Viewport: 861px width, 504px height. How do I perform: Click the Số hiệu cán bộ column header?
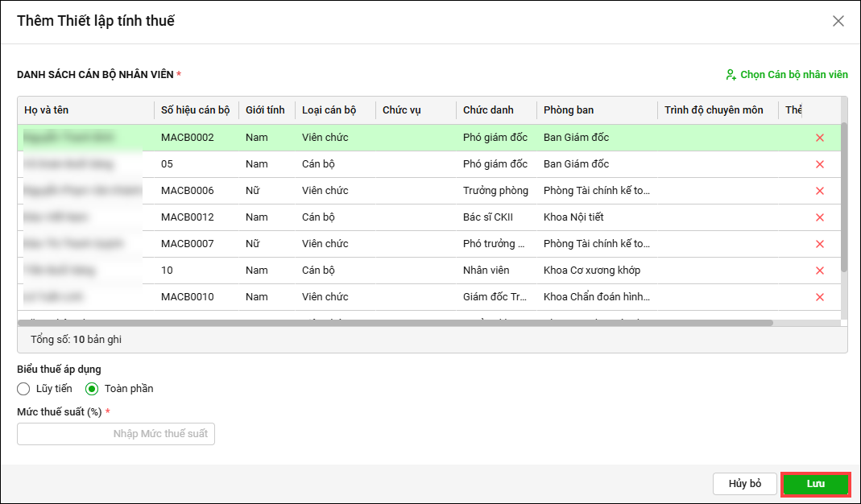[x=195, y=110]
